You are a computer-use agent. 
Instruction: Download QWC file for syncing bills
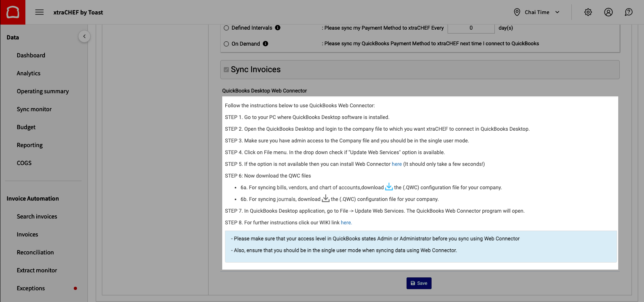tap(389, 187)
